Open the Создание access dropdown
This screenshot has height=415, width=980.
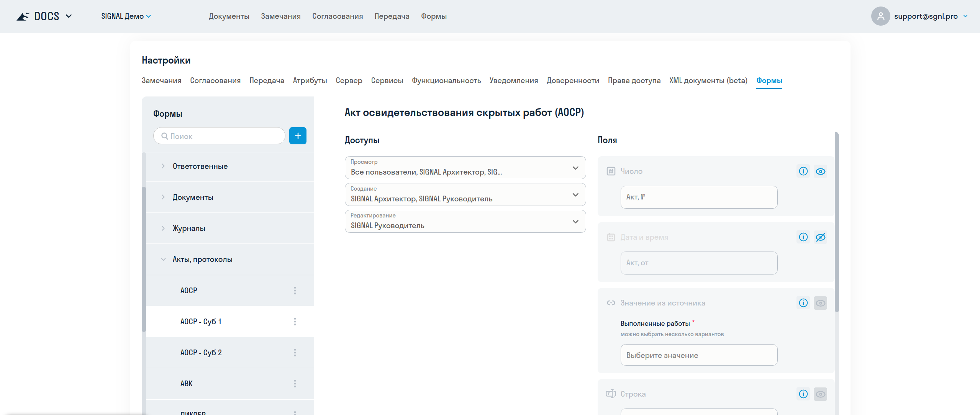click(465, 194)
